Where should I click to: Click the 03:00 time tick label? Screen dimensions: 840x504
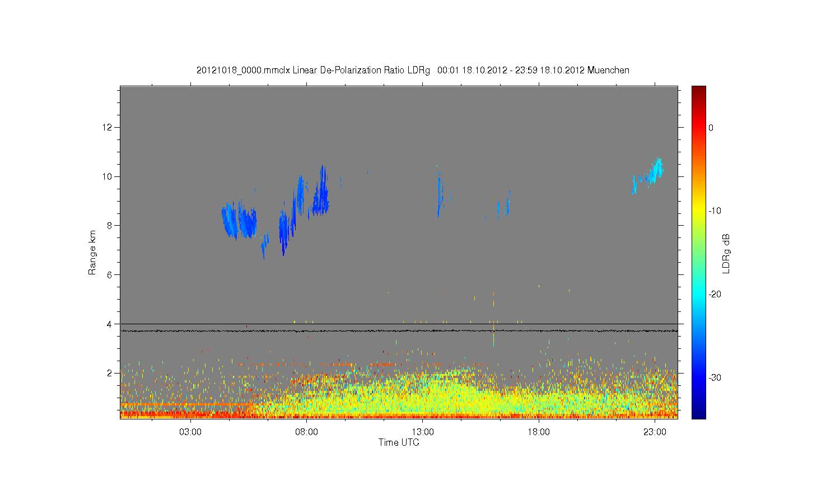(x=190, y=432)
